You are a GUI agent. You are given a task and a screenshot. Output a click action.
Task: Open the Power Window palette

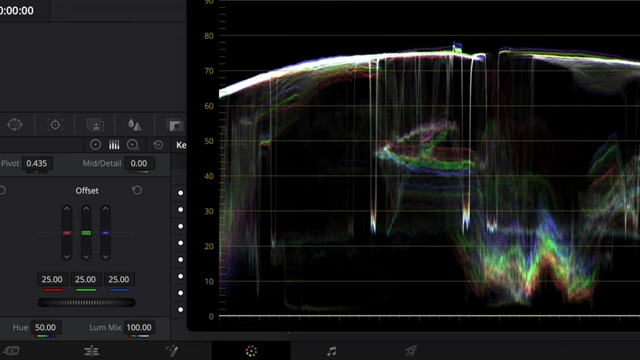[15, 124]
